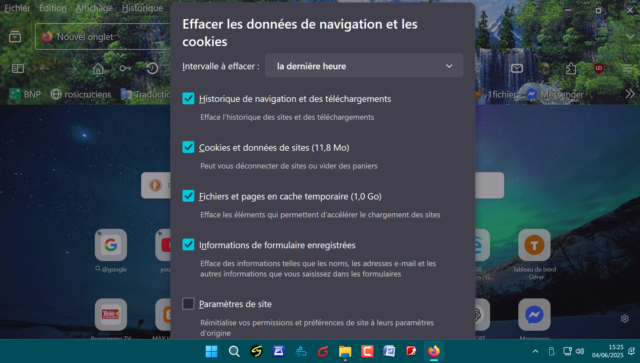Select the Nouvel onglet tab
Screen dimensions: 640x363
[x=102, y=37]
